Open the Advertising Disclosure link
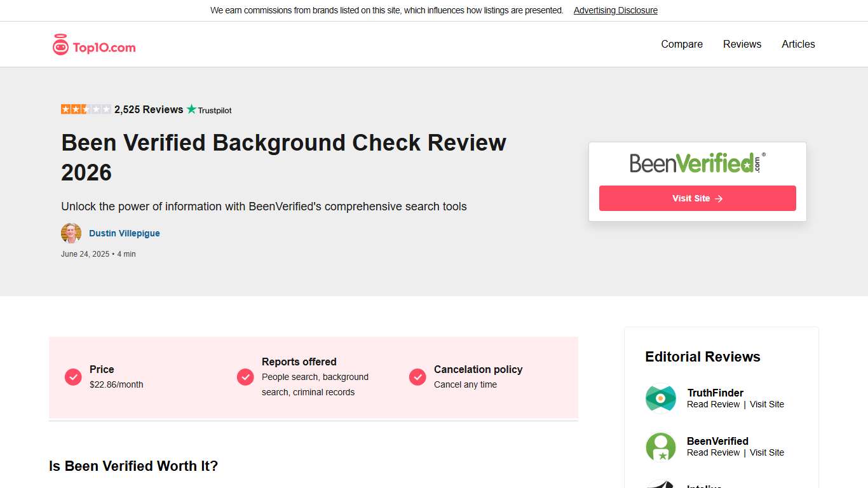The height and width of the screenshot is (488, 868). click(615, 10)
